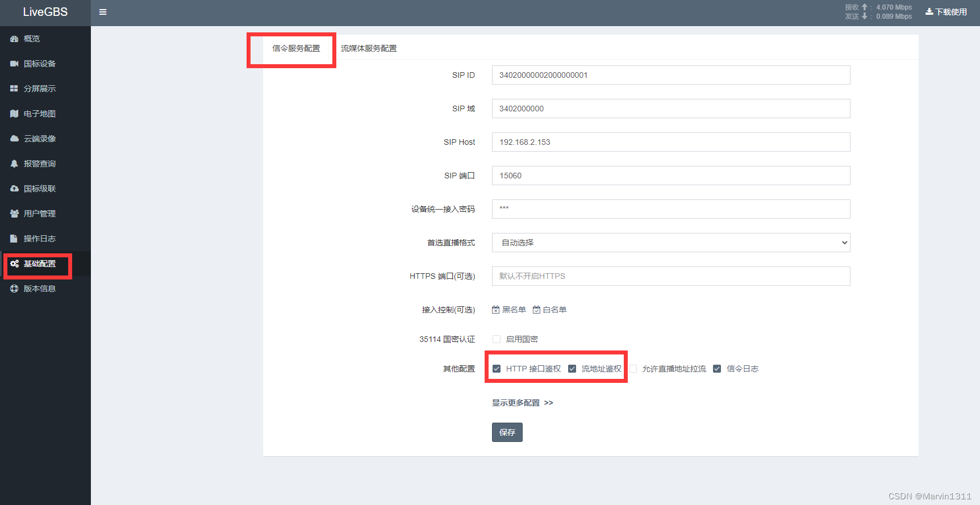
Task: Click the 基础配置 gears icon
Action: pyautogui.click(x=14, y=264)
